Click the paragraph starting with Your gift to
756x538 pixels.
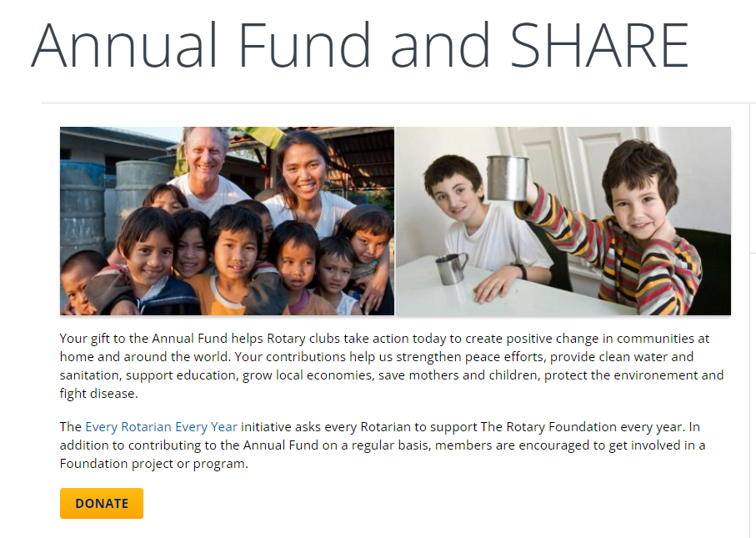point(392,366)
